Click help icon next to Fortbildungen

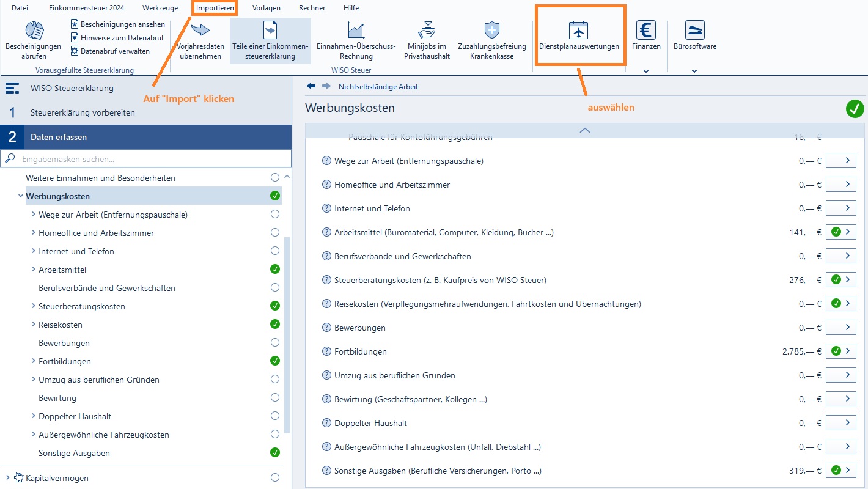[x=326, y=351]
